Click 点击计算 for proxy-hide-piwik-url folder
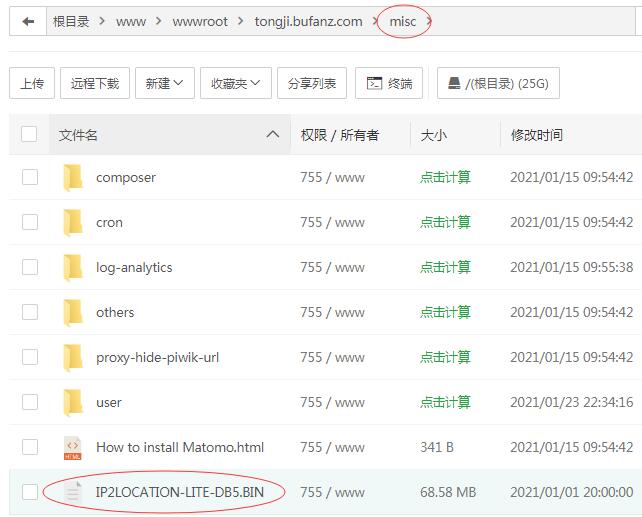The width and height of the screenshot is (642, 517). click(445, 357)
